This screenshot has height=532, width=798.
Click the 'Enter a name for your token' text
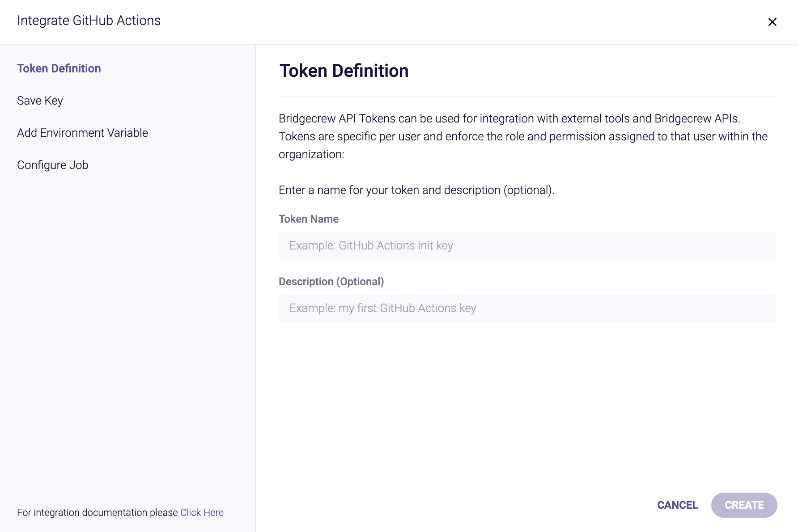point(416,190)
